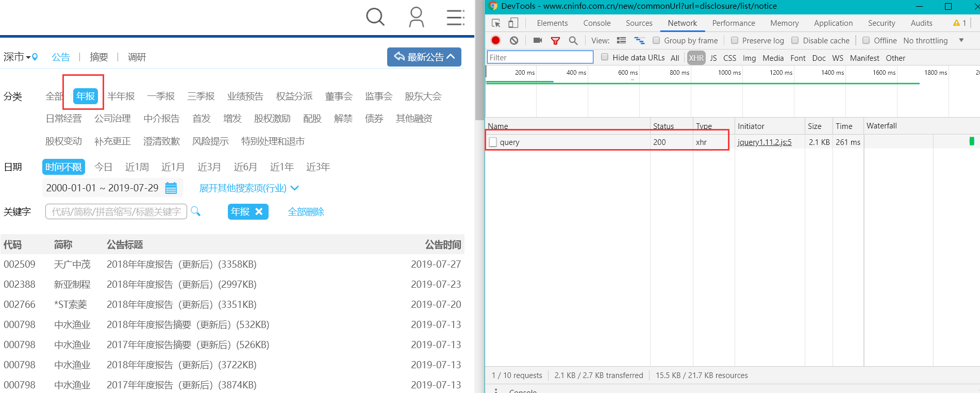Collapse the 最新公告 panel
The height and width of the screenshot is (393, 980).
coord(424,57)
